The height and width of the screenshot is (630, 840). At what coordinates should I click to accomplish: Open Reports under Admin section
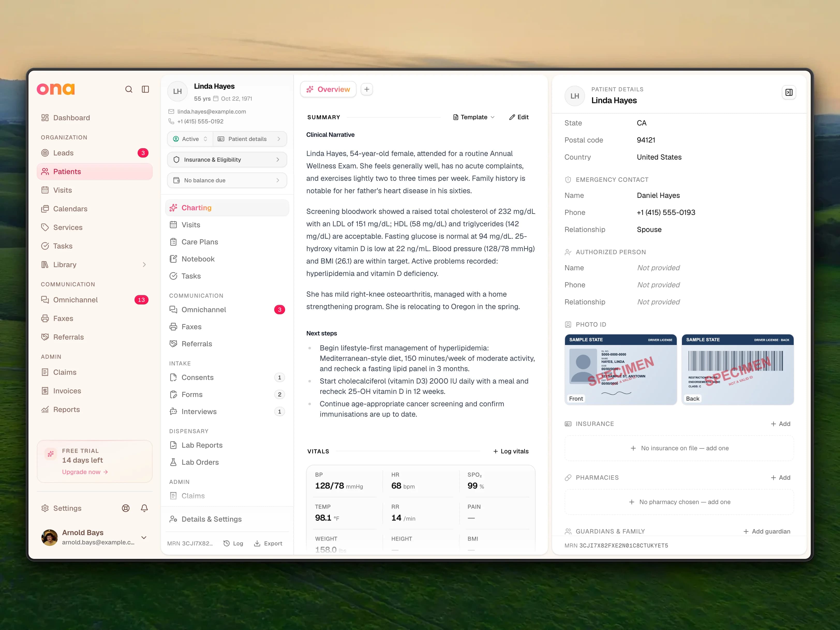click(95, 409)
